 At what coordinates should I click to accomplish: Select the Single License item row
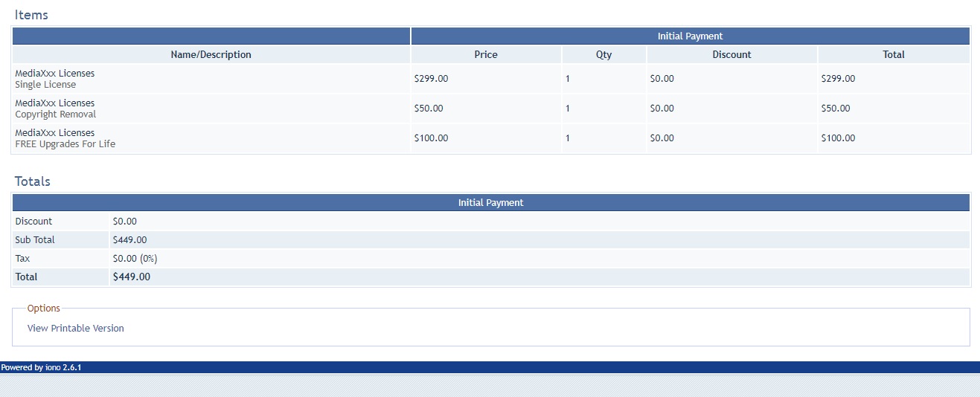[x=491, y=79]
